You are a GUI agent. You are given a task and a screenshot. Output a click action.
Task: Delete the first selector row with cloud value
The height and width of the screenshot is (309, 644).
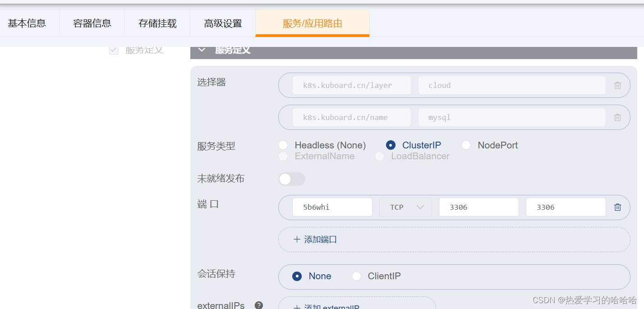point(617,85)
